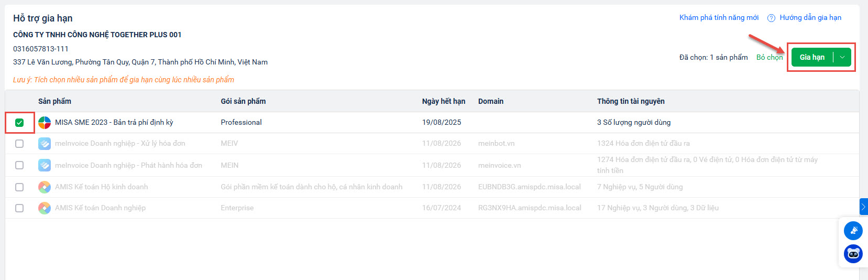Tick the meInvoice Xử lý hóa đơn checkbox

(x=19, y=144)
